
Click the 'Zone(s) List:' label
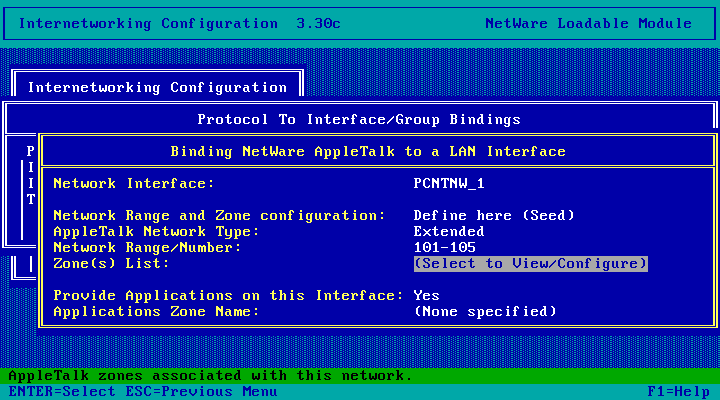(x=111, y=264)
